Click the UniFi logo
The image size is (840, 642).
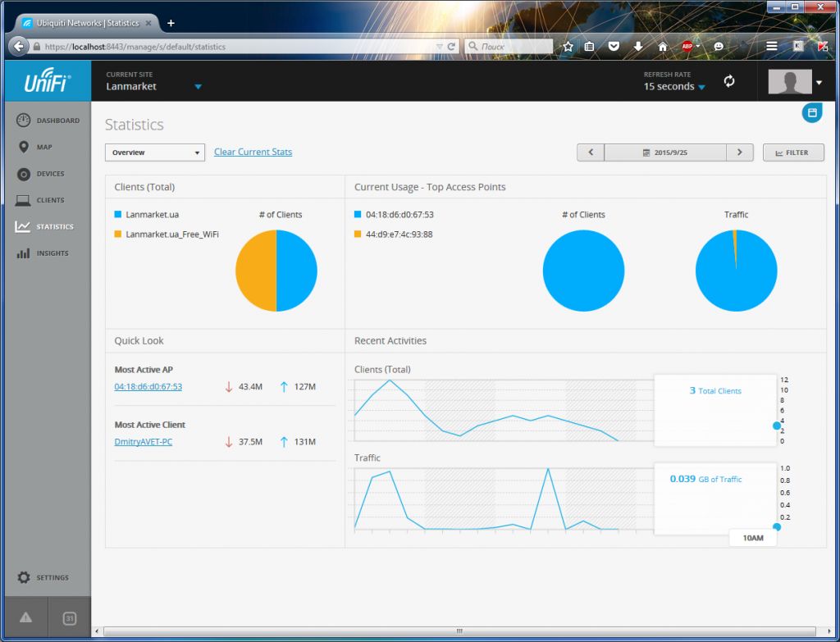pos(47,81)
